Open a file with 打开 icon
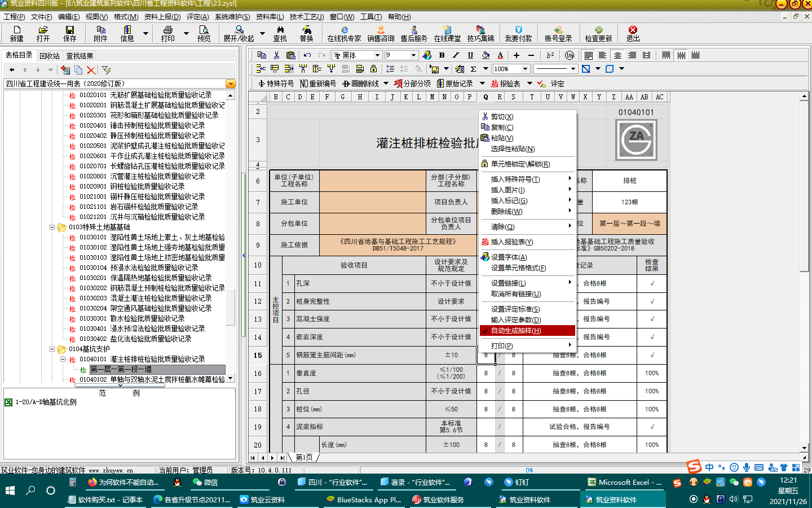812x508 pixels. pos(43,34)
